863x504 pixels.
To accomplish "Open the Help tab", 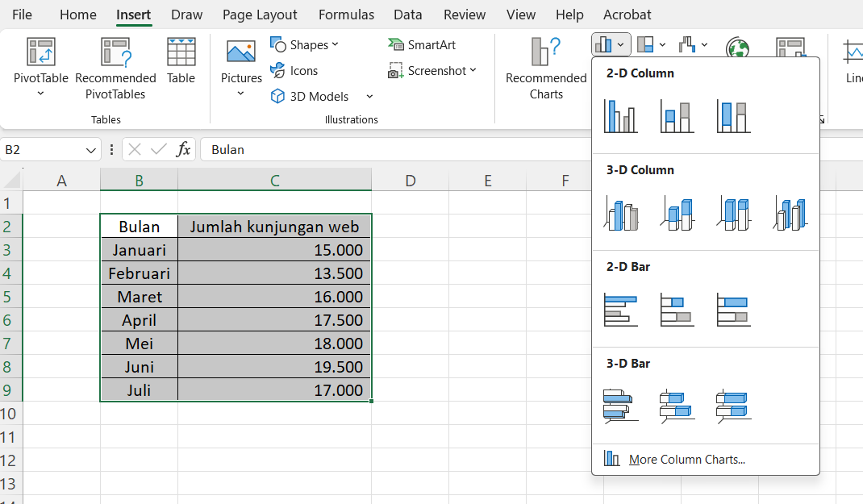I will click(569, 15).
